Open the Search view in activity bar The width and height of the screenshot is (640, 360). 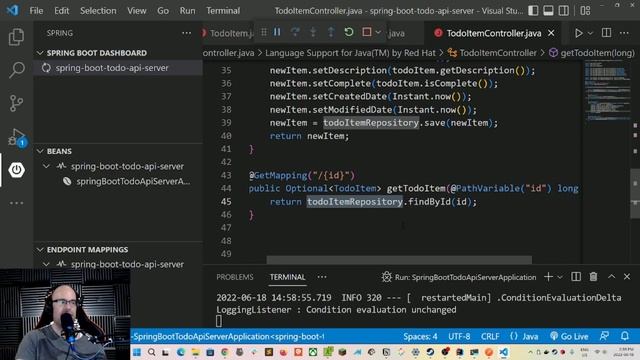(x=16, y=70)
